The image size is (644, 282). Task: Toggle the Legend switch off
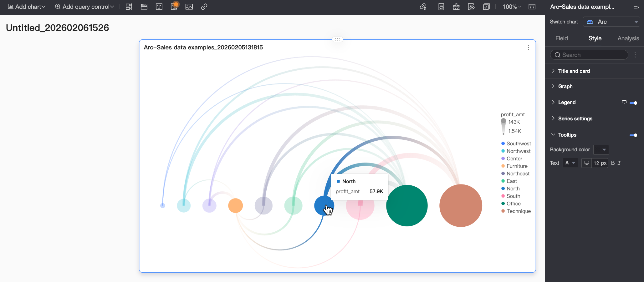(x=633, y=103)
